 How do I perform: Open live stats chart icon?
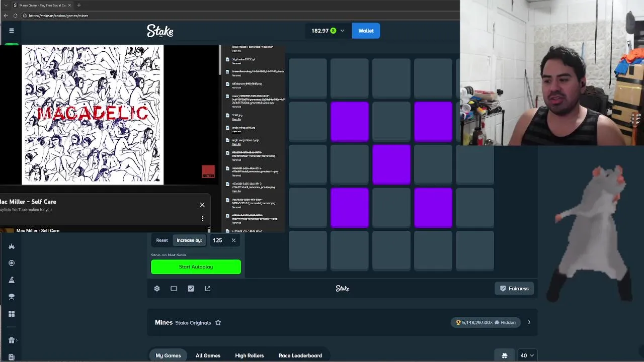(191, 289)
